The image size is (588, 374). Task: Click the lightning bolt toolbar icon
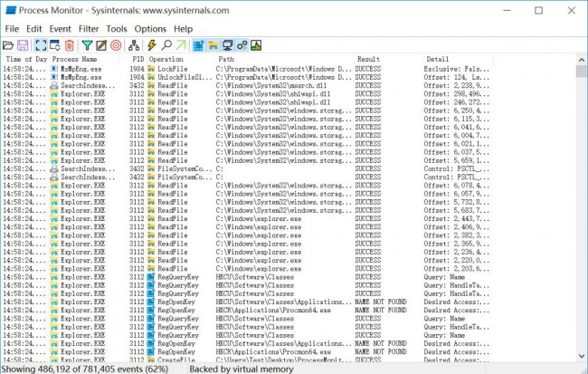[151, 45]
